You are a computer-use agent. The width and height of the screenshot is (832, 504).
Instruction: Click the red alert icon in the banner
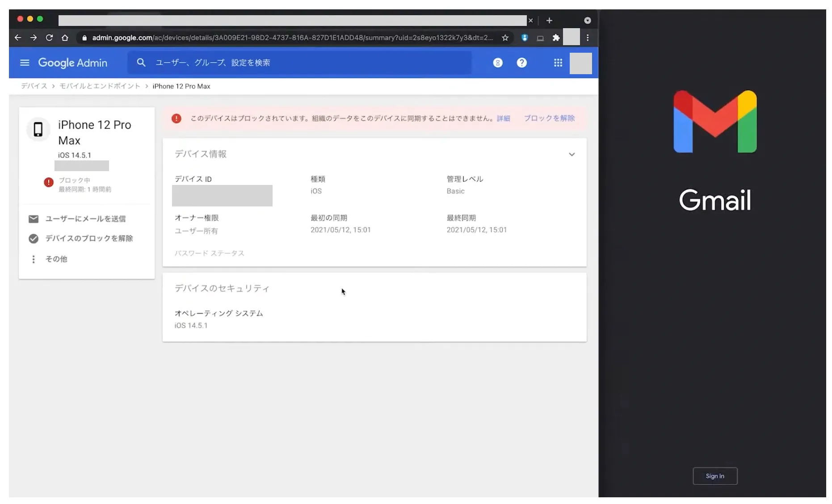point(176,118)
